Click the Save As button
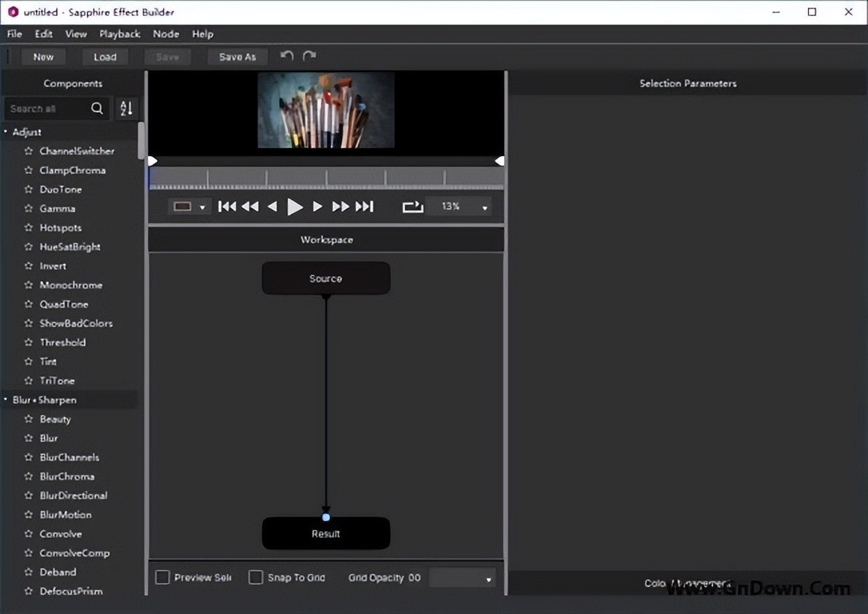Viewport: 868px width, 614px height. tap(237, 57)
